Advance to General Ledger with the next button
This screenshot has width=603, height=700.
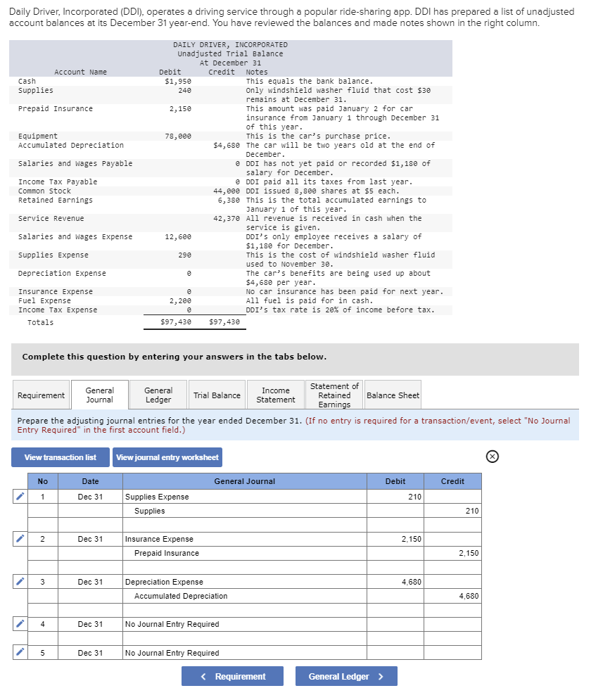tap(345, 676)
